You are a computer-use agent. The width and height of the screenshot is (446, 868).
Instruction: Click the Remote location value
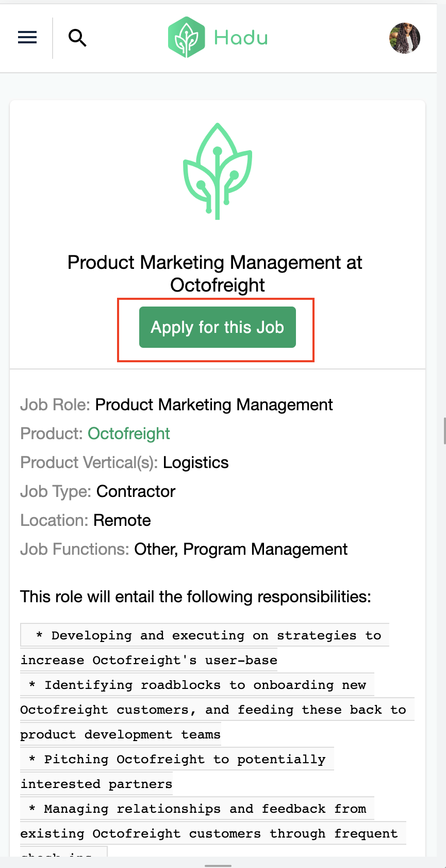click(x=122, y=520)
